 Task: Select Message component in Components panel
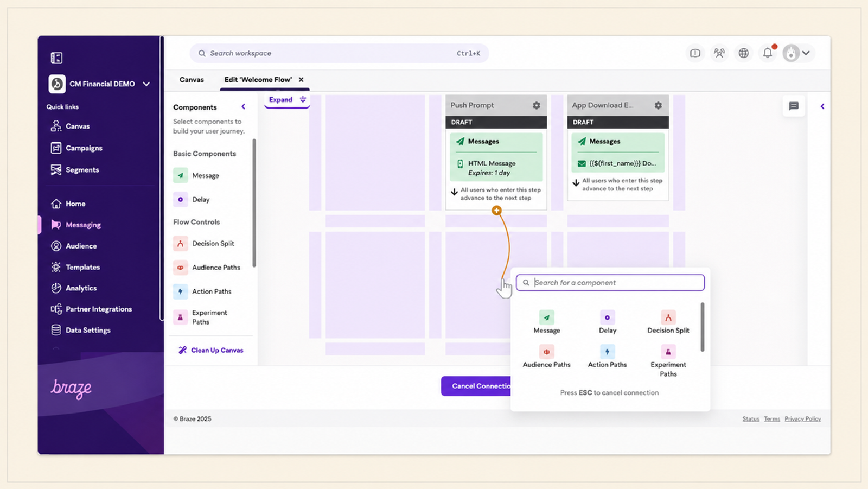(x=196, y=176)
